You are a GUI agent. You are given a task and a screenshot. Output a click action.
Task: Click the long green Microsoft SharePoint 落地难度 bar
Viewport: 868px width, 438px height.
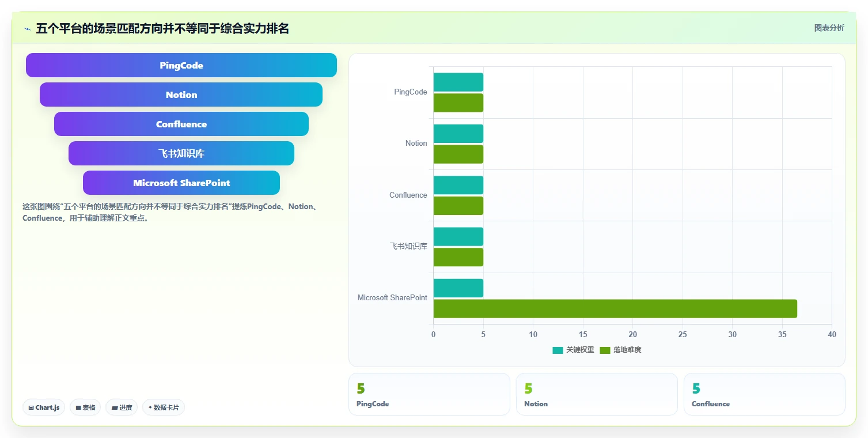(x=615, y=308)
